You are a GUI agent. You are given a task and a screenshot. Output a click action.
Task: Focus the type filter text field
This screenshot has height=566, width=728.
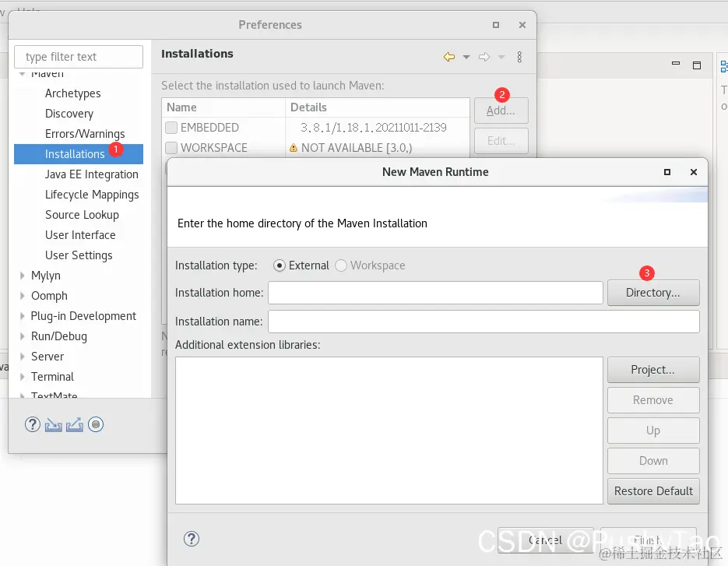coord(79,57)
